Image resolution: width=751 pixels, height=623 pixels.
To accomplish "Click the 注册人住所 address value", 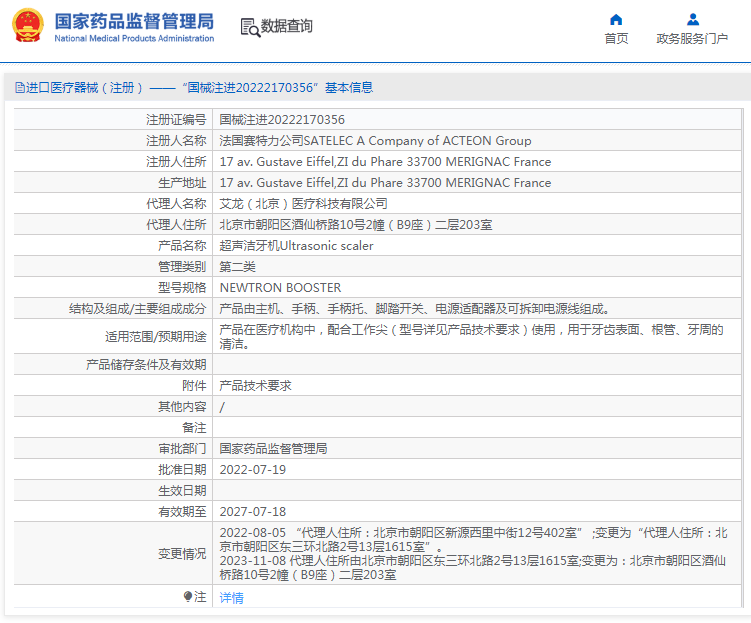I will click(385, 161).
